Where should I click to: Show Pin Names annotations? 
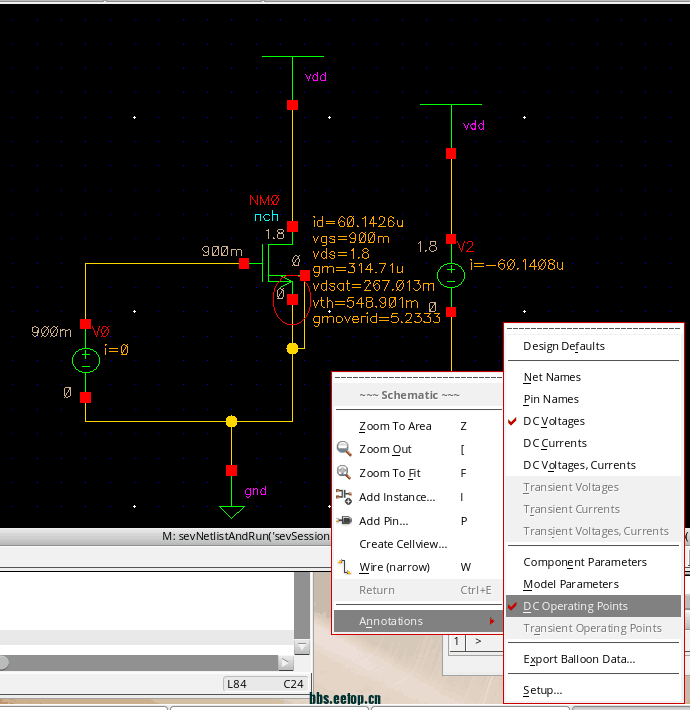pos(594,399)
